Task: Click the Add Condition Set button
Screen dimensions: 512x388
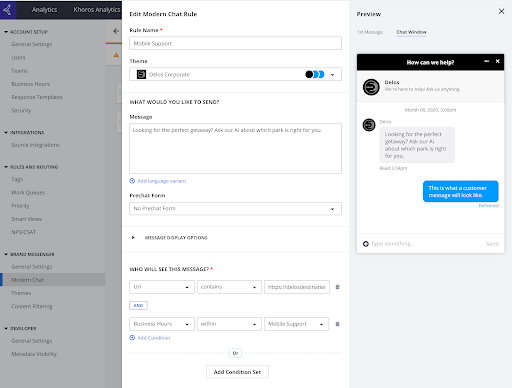Action: tap(237, 372)
